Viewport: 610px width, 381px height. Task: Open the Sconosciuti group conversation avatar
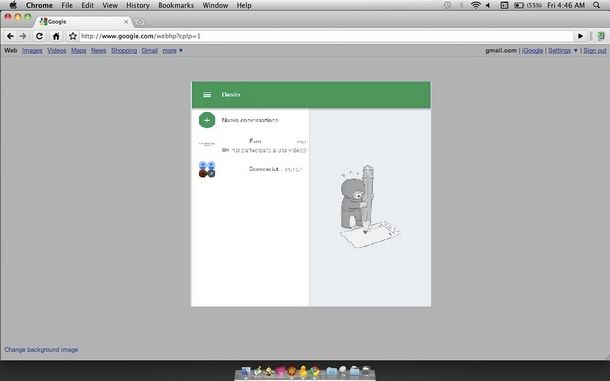click(x=207, y=169)
